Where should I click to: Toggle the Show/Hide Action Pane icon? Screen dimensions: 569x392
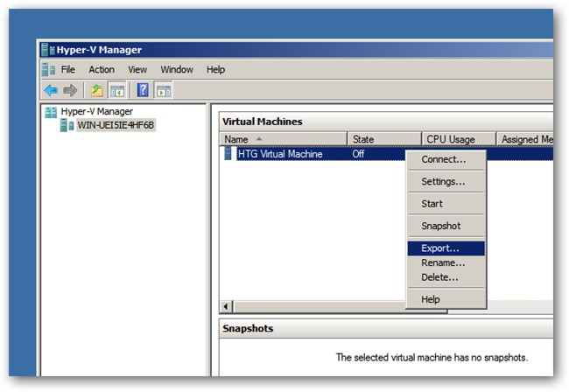164,90
